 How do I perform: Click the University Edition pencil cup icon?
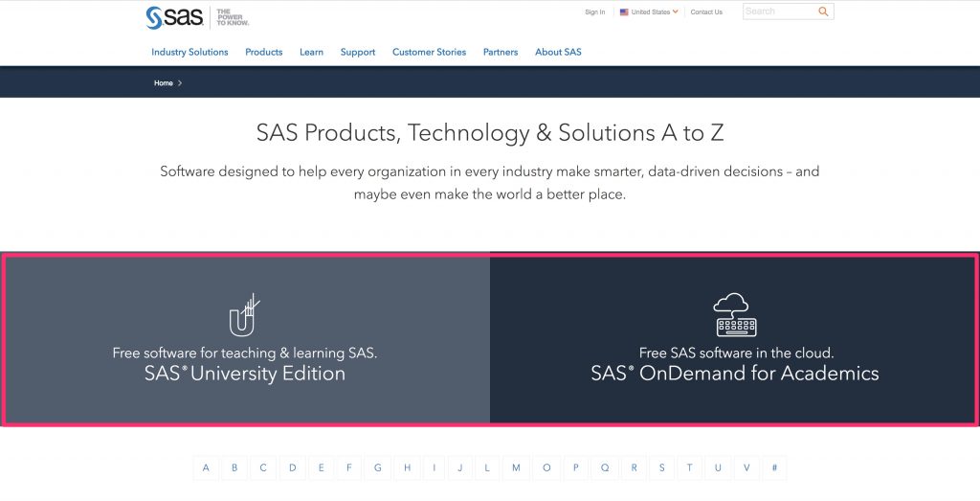pos(244,314)
